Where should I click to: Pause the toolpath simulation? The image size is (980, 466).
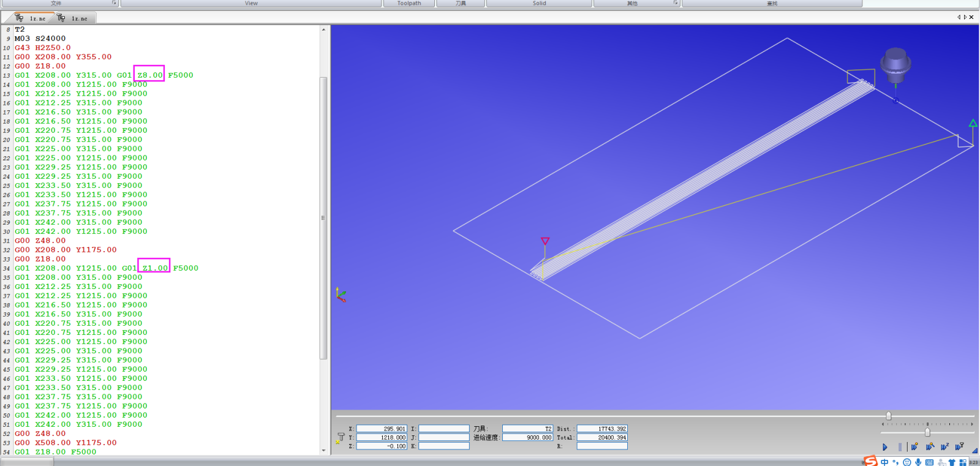click(900, 447)
